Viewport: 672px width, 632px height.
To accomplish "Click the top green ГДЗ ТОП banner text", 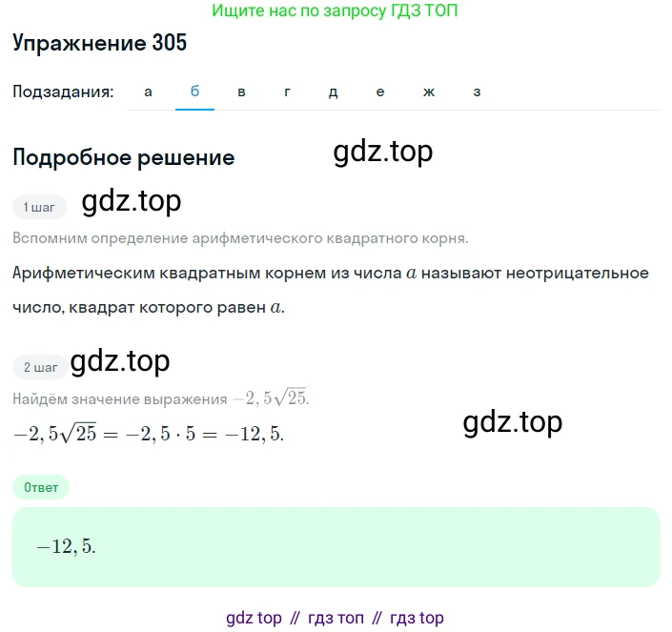I will pyautogui.click(x=335, y=10).
